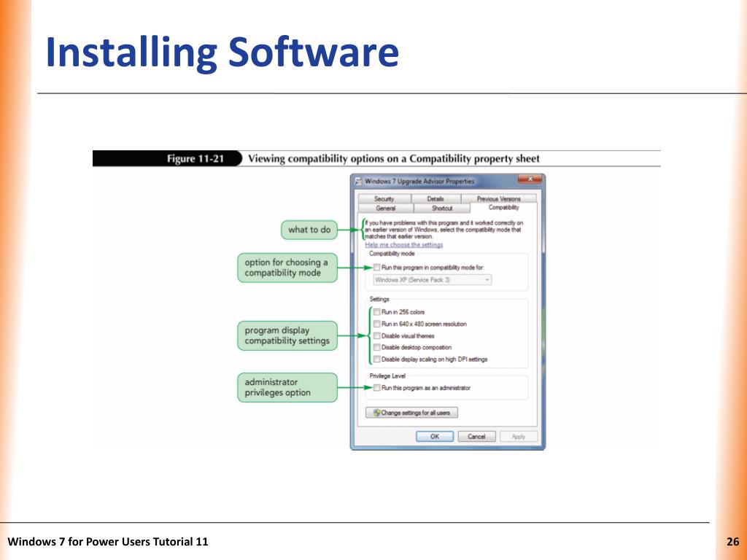Click the Installing Software slide title
747x560 pixels.
pyautogui.click(x=222, y=52)
